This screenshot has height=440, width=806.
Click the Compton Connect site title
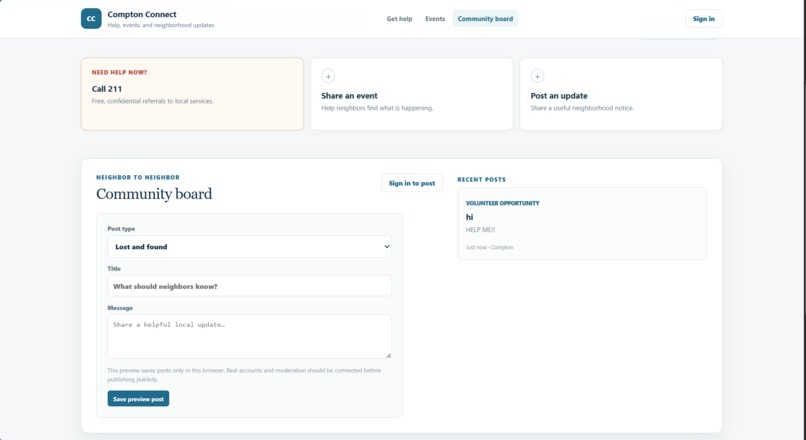[x=142, y=14]
